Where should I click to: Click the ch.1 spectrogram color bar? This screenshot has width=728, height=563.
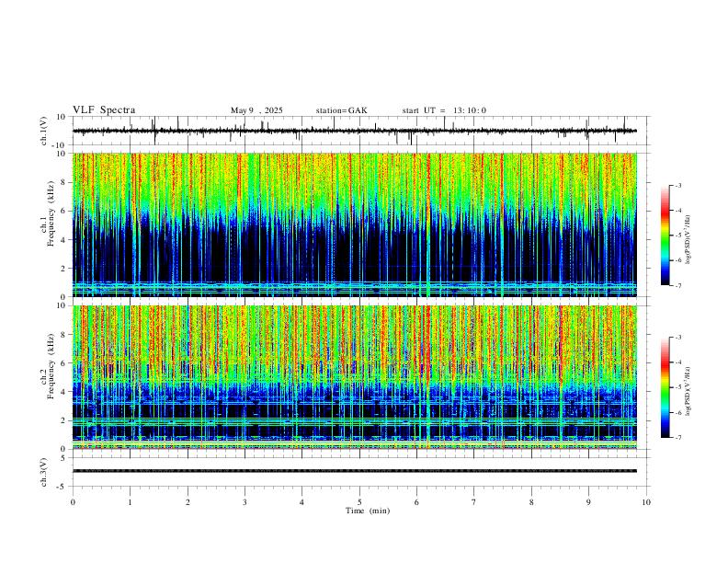click(665, 236)
